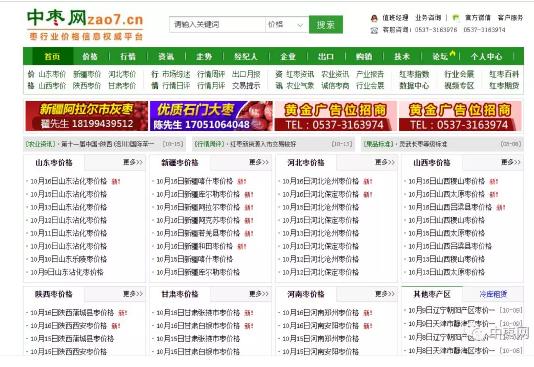Open the 经纪人 nav menu item
The width and height of the screenshot is (534, 367).
246,56
